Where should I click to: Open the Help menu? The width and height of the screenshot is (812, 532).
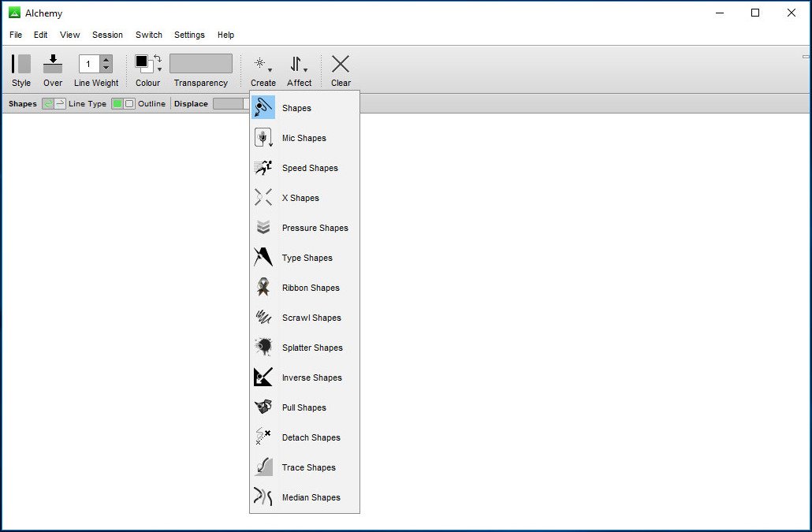[x=225, y=35]
